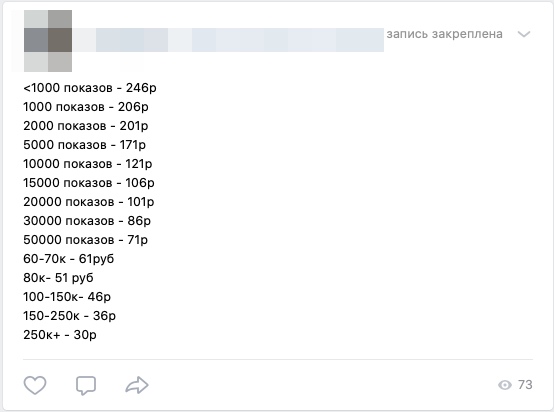554x412 pixels.
Task: Like the post with the heart icon
Action: pos(35,385)
